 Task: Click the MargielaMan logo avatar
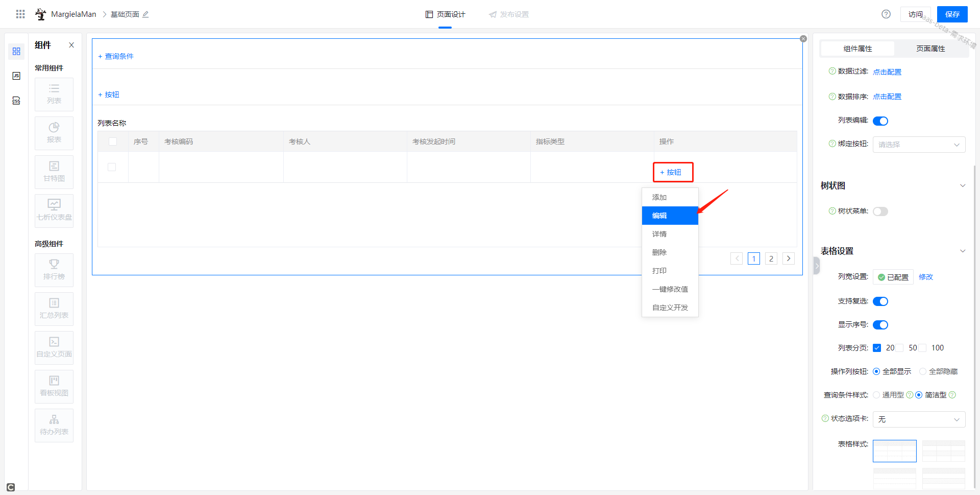point(40,14)
